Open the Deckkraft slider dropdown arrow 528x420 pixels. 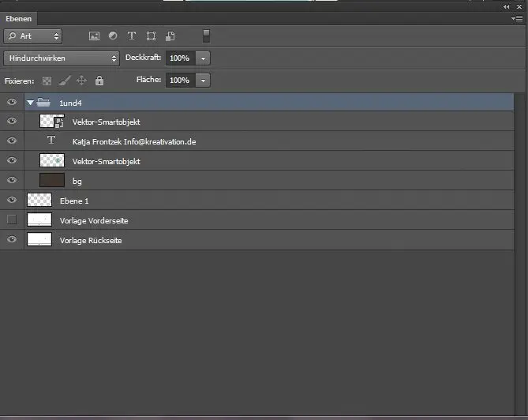tap(203, 58)
